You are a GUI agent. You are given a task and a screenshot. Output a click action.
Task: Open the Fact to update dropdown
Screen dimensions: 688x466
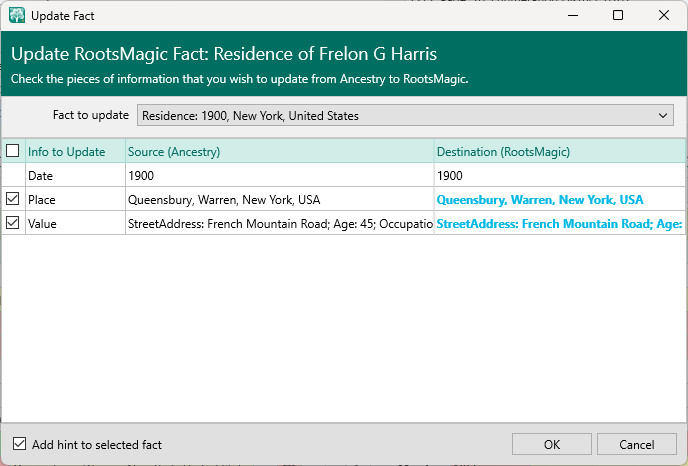click(x=405, y=116)
